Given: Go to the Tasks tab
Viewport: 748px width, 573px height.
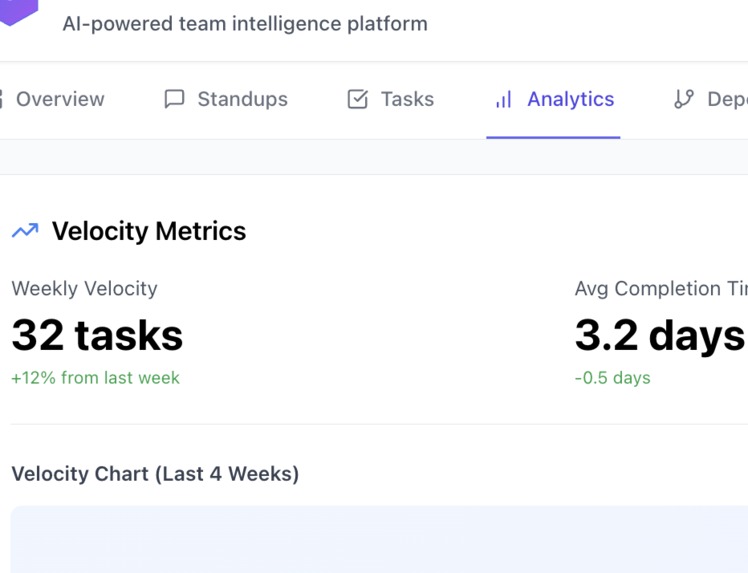Looking at the screenshot, I should (x=407, y=99).
